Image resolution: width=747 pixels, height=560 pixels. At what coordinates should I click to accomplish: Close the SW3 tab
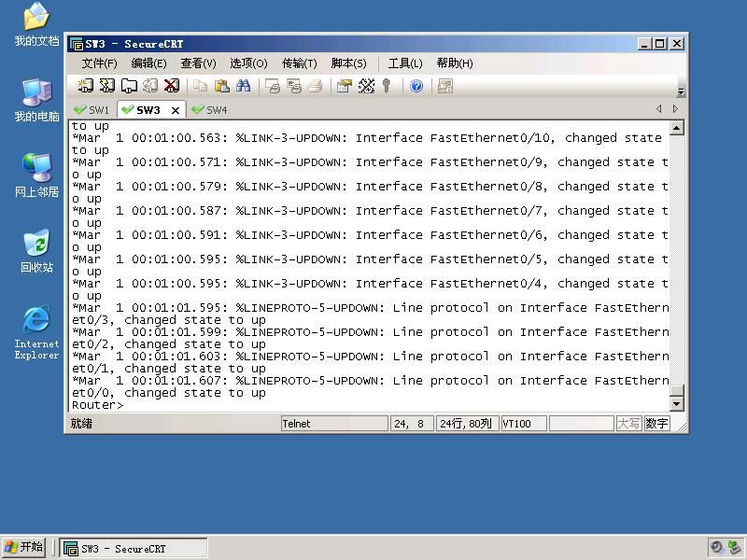click(176, 110)
